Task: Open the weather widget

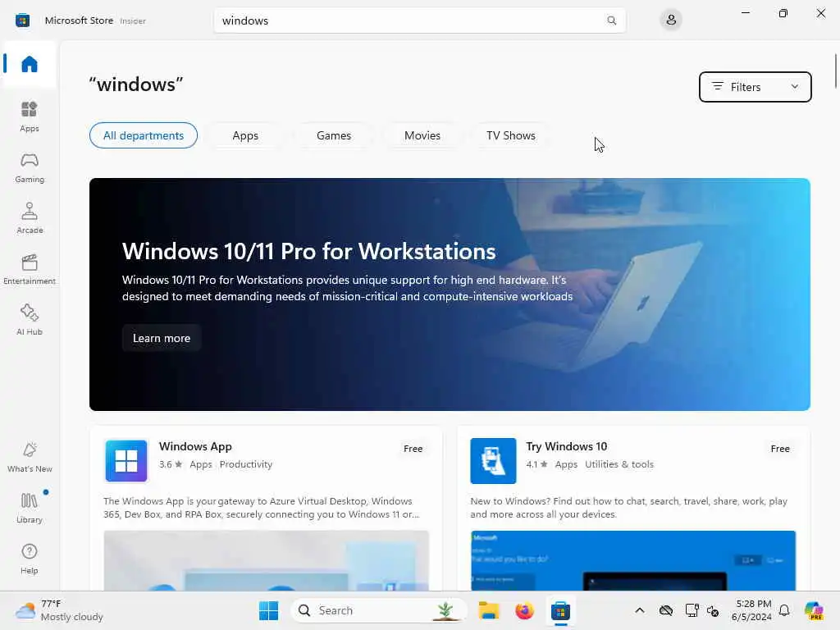Action: tap(59, 610)
